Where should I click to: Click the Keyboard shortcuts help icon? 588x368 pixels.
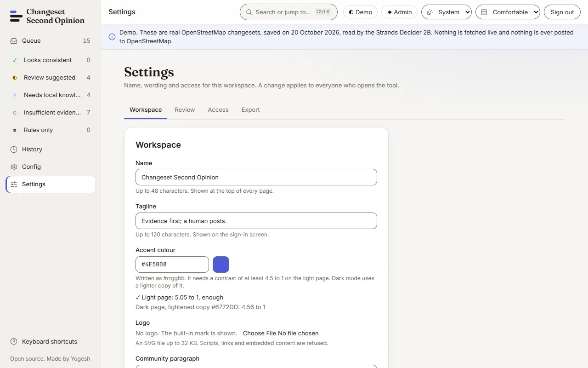[x=14, y=342]
